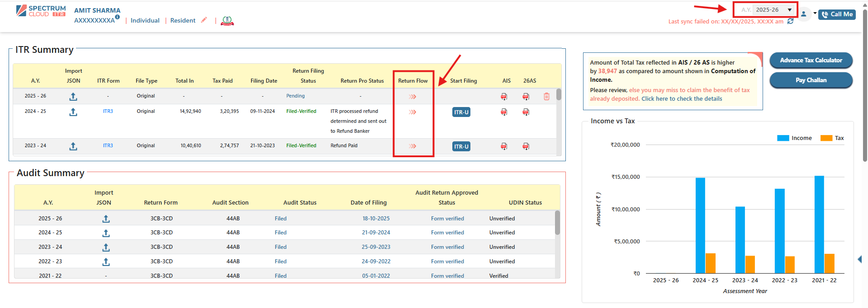Click the Advance Tax Calculator button
Viewport: 868px width, 308px height.
tap(811, 60)
